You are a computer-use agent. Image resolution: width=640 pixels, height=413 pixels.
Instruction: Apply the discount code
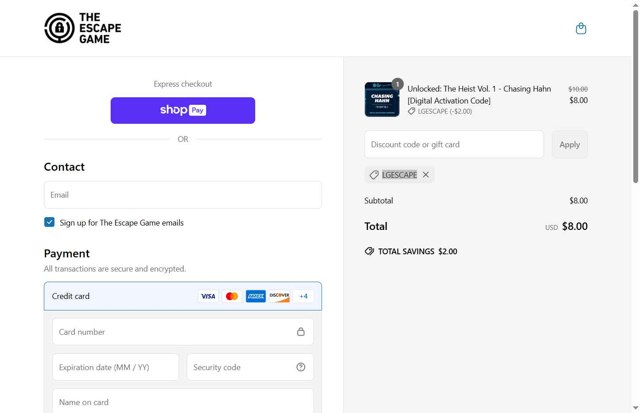[569, 144]
